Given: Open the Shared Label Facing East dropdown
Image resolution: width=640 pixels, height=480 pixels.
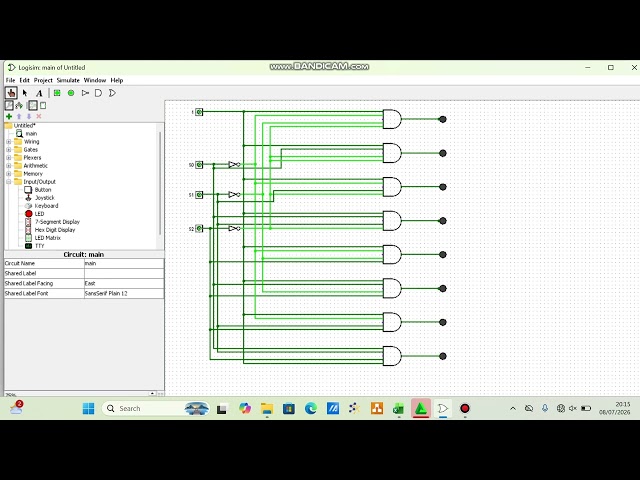Looking at the screenshot, I should (124, 283).
